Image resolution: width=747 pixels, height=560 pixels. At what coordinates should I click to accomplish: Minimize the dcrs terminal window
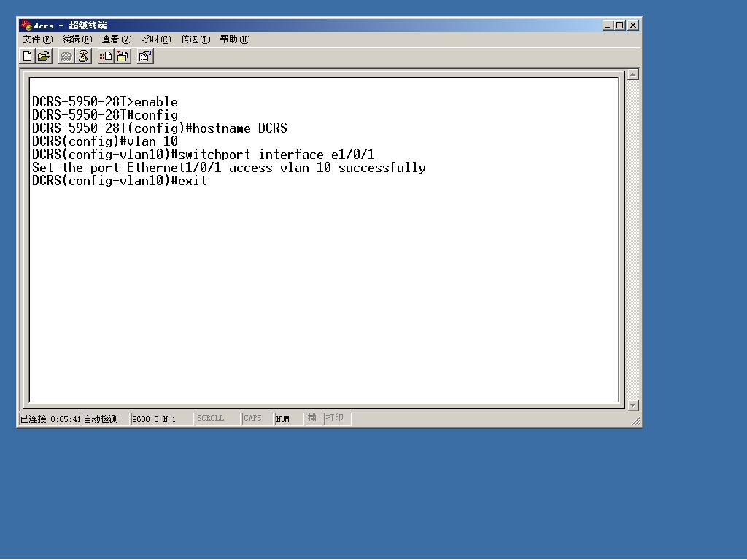click(x=607, y=26)
